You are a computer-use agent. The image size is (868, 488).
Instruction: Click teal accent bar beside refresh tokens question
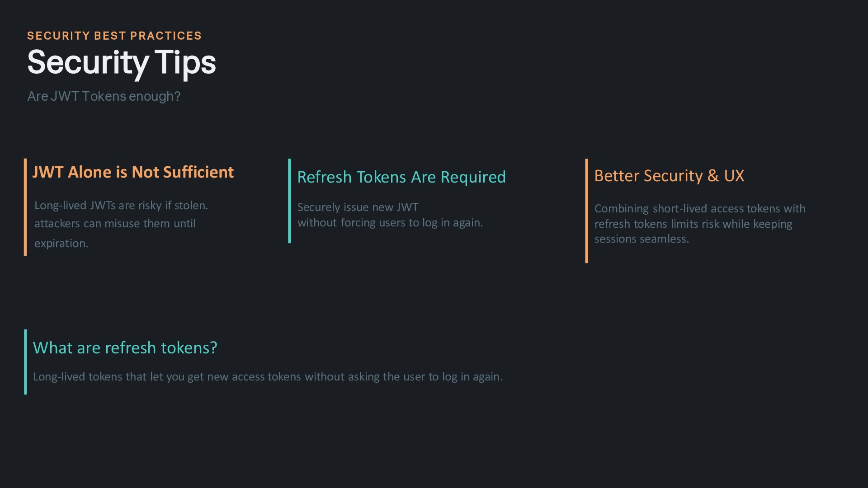pos(25,362)
